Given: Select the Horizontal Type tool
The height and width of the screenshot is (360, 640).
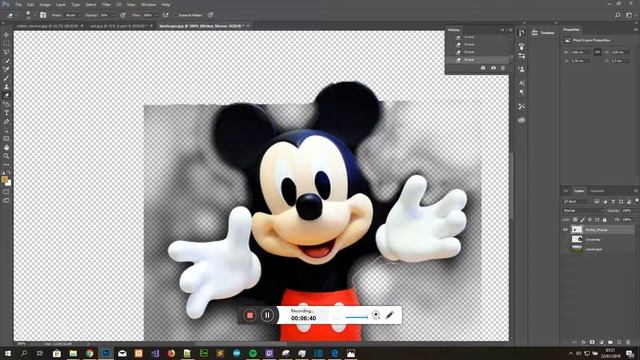Looking at the screenshot, I should (x=6, y=113).
